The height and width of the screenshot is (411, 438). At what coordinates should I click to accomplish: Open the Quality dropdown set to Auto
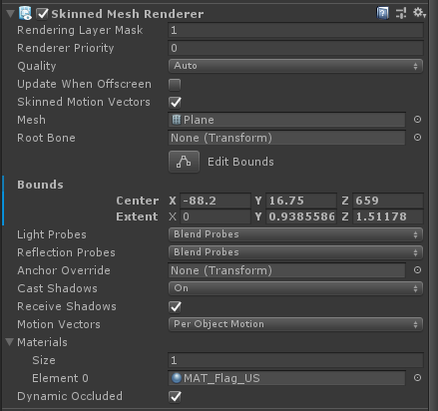(x=296, y=66)
